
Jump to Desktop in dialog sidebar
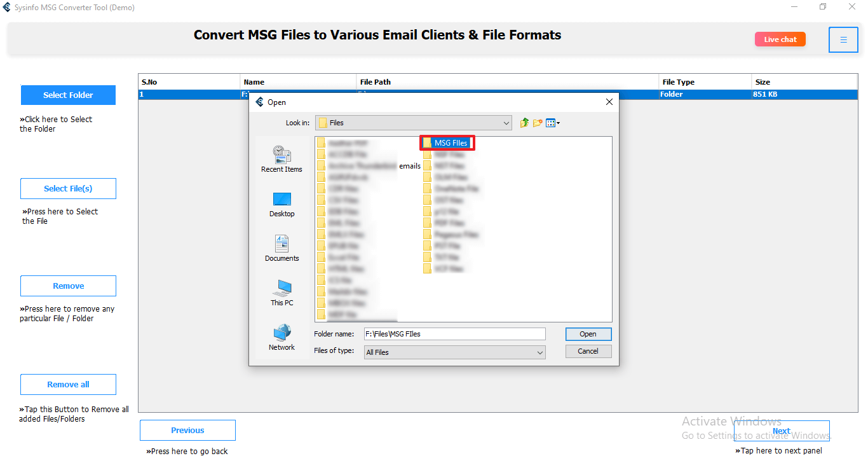point(281,204)
